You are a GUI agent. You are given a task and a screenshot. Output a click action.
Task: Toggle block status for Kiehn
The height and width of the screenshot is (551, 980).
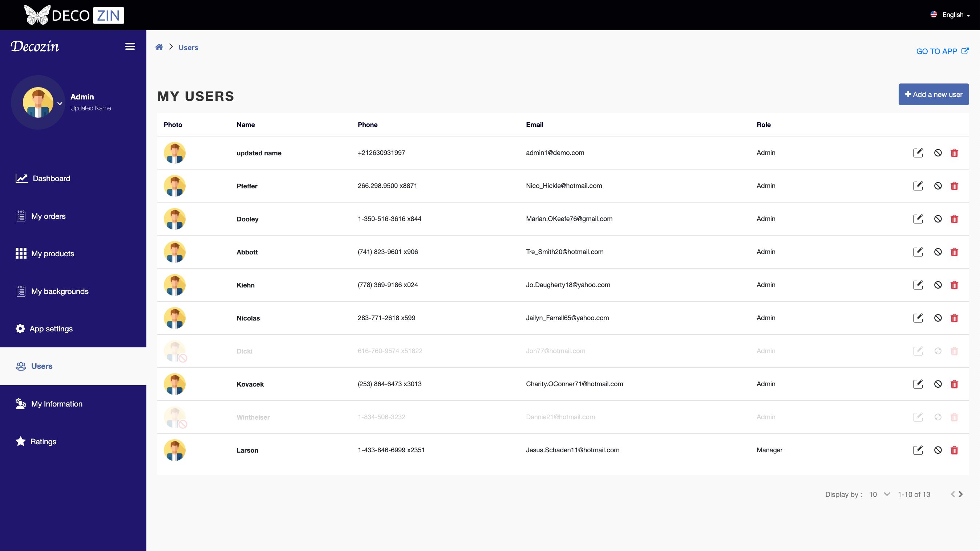(938, 285)
